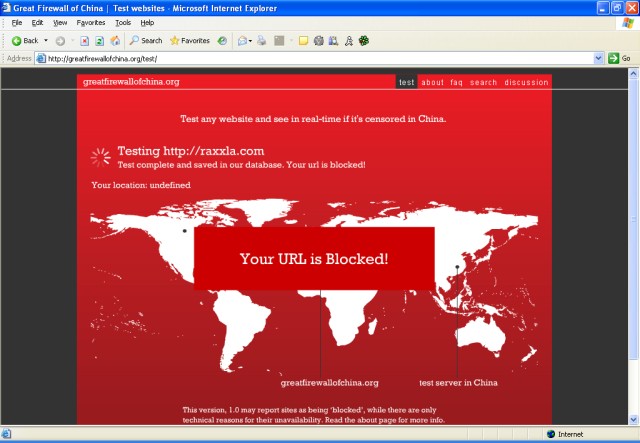Click the History/Media toolbar icon

222,40
